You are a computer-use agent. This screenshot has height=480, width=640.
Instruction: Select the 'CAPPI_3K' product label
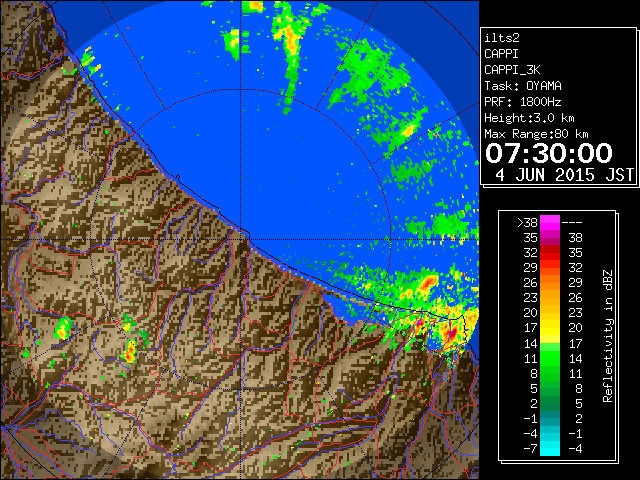pos(512,70)
